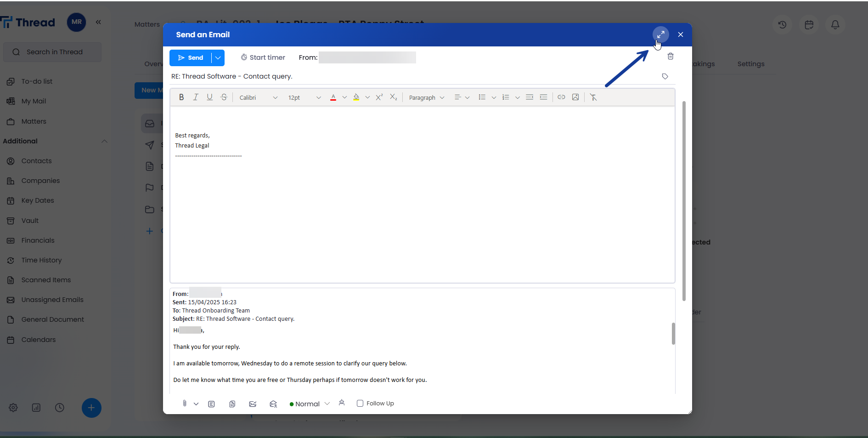
Task: Click the red text color button
Action: pyautogui.click(x=333, y=97)
